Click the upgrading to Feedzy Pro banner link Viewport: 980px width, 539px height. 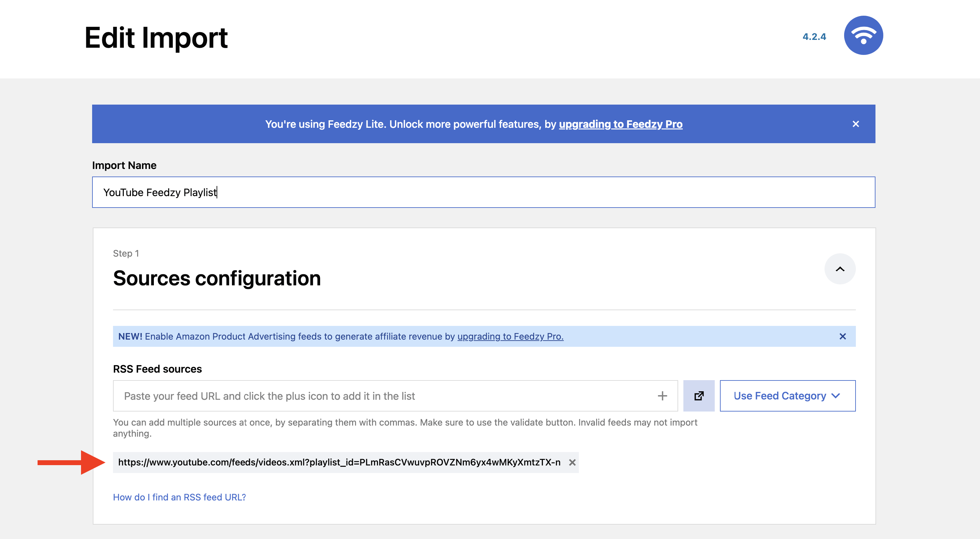(620, 124)
